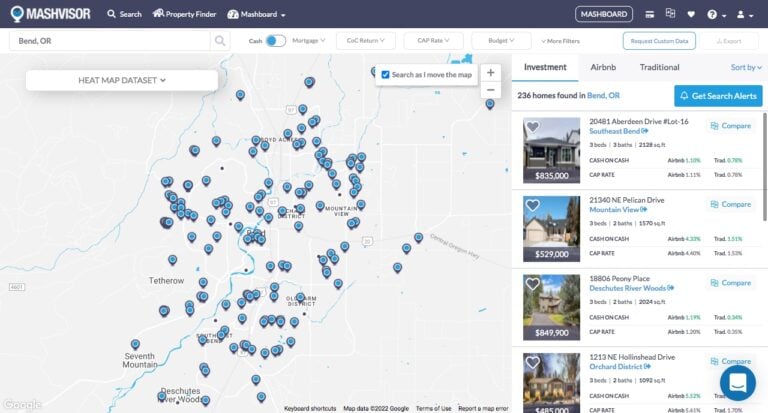Open the live chat bubble
768x413 pixels.
point(738,383)
